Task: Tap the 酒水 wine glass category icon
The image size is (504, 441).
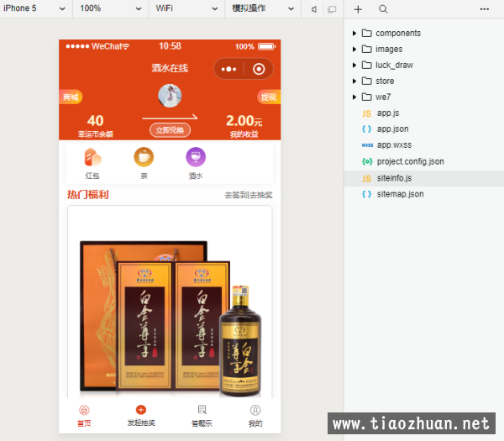Action: [196, 157]
